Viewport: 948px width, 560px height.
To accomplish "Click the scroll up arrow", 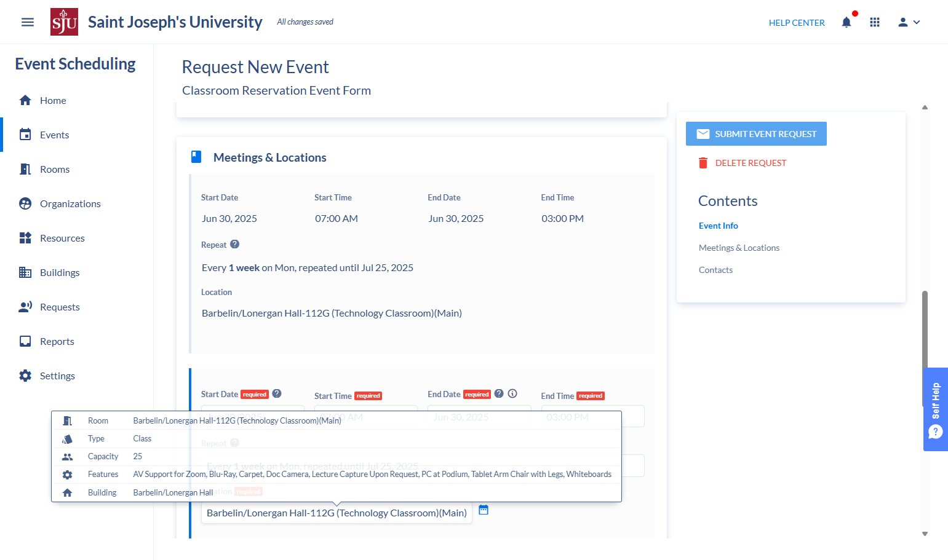I will 925,107.
